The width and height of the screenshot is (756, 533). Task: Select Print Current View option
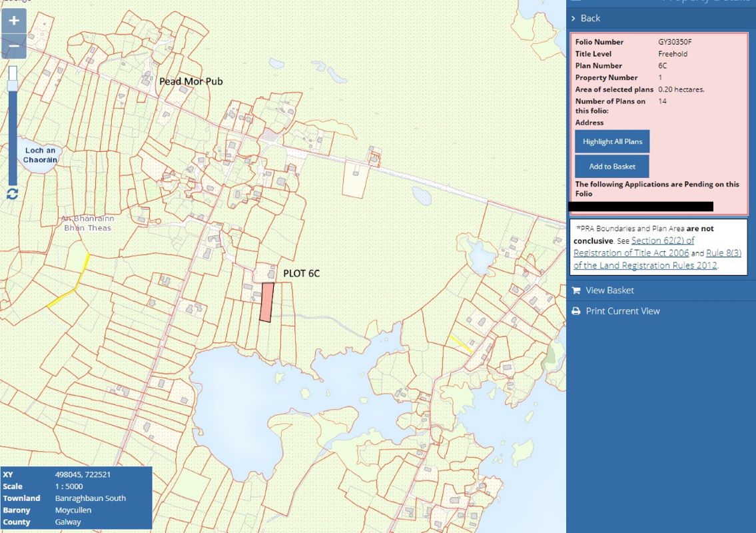(x=623, y=311)
